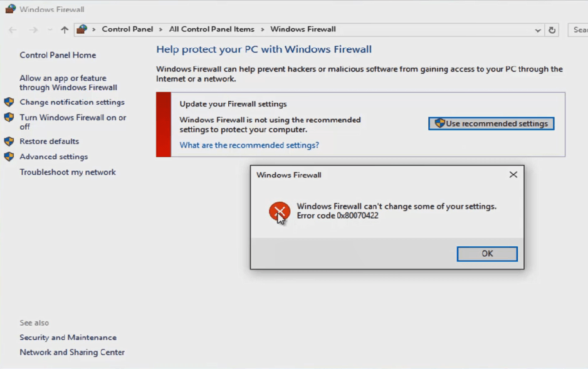This screenshot has width=588, height=369.
Task: Open Change notification settings
Action: (x=72, y=102)
